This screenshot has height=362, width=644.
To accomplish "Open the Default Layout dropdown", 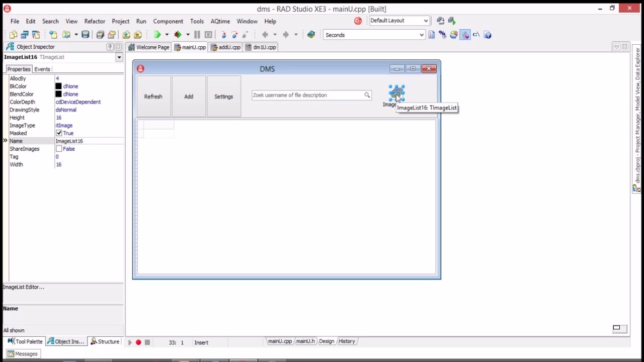I will point(426,21).
